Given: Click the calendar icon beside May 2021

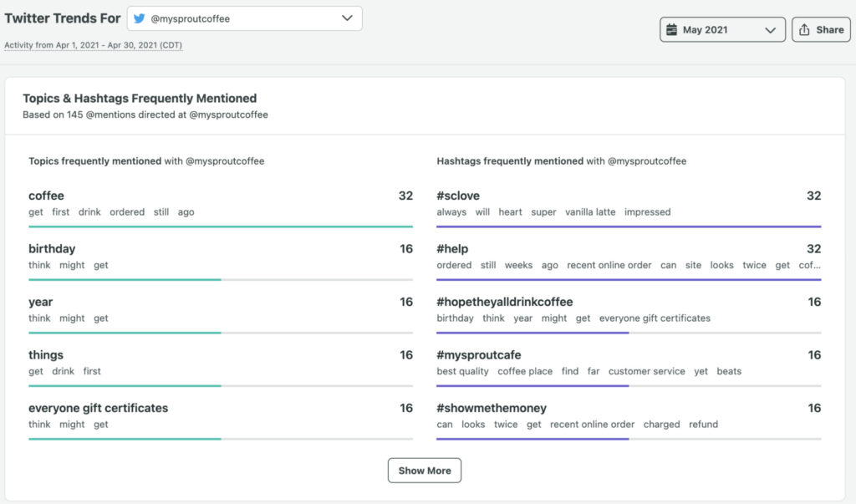Looking at the screenshot, I should click(x=670, y=30).
